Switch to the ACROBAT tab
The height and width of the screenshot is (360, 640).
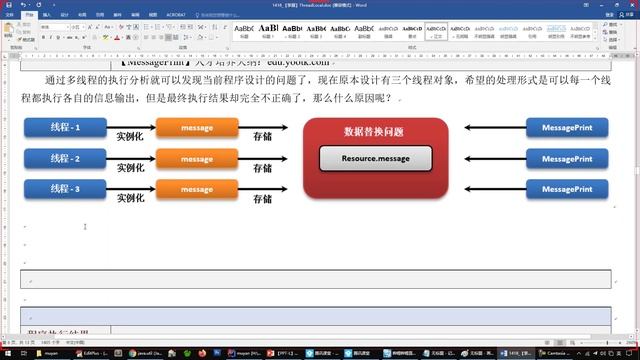coord(176,15)
